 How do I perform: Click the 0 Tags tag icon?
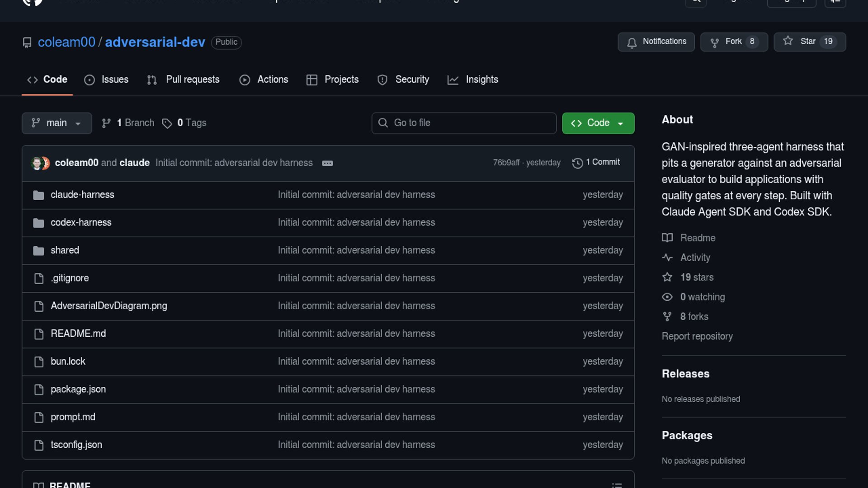pyautogui.click(x=167, y=123)
